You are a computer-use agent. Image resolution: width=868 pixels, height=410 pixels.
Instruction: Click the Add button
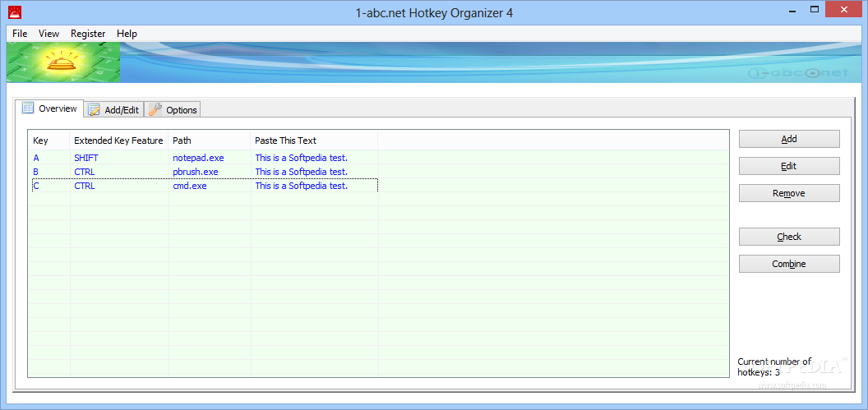click(x=789, y=139)
